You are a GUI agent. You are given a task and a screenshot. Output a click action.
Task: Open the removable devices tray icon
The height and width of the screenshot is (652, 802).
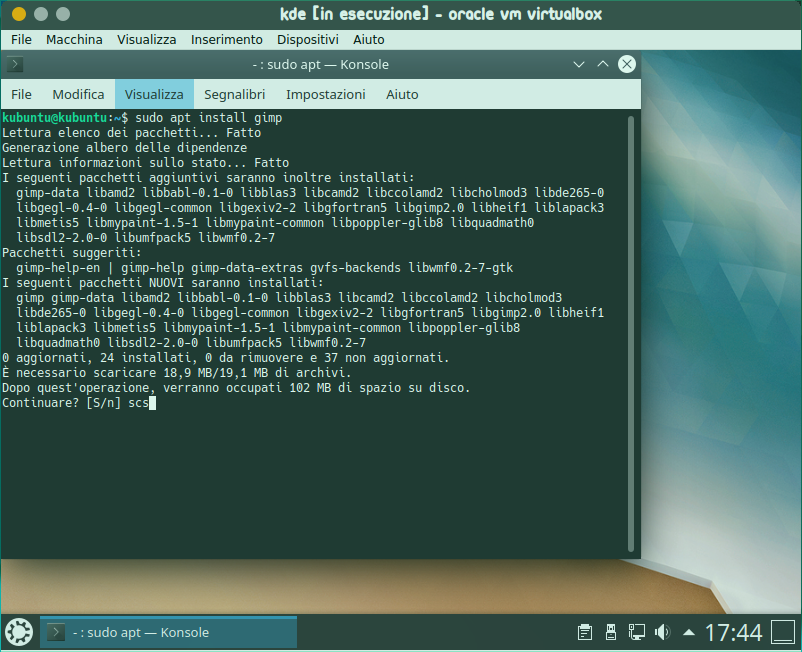[610, 633]
